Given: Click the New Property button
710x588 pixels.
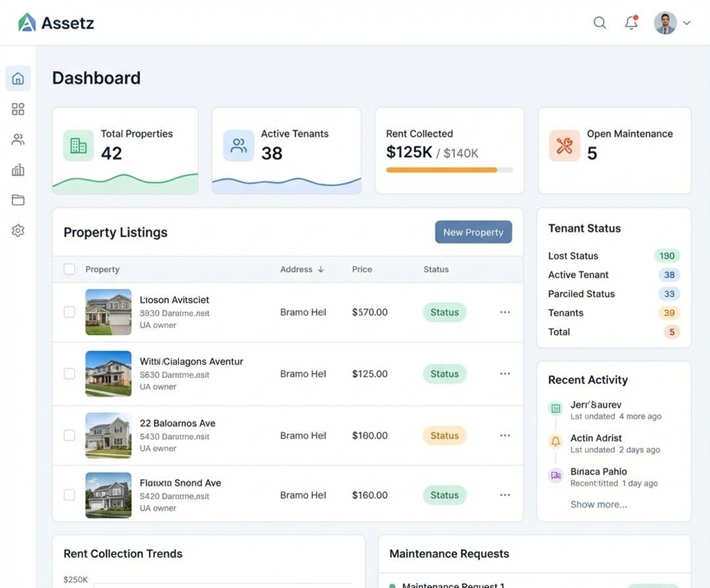Looking at the screenshot, I should [x=474, y=232].
